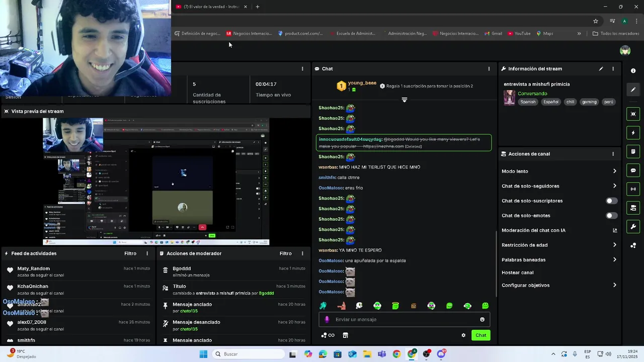644x362 pixels.
Task: Open Escuela de Administ... bookmark
Action: pos(352,34)
